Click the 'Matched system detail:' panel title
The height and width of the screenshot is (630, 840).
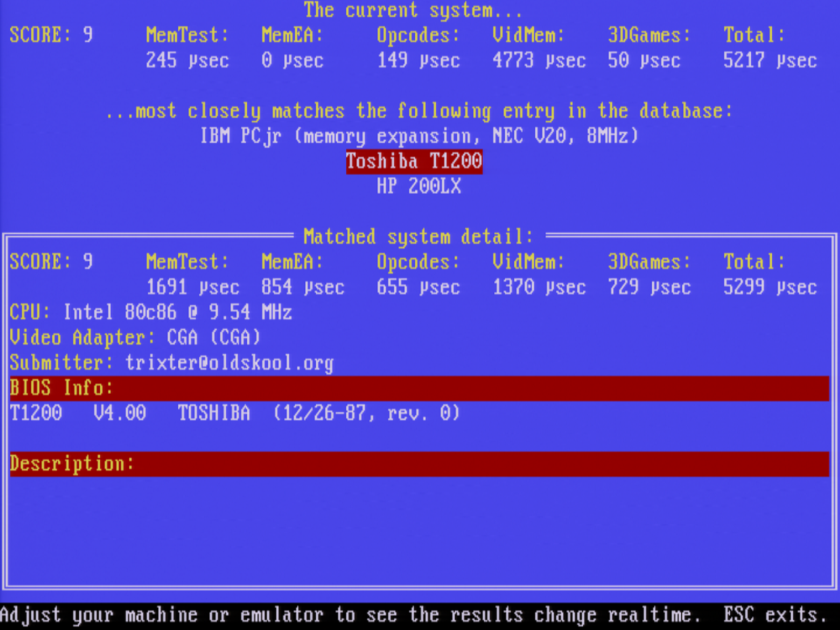coord(418,237)
